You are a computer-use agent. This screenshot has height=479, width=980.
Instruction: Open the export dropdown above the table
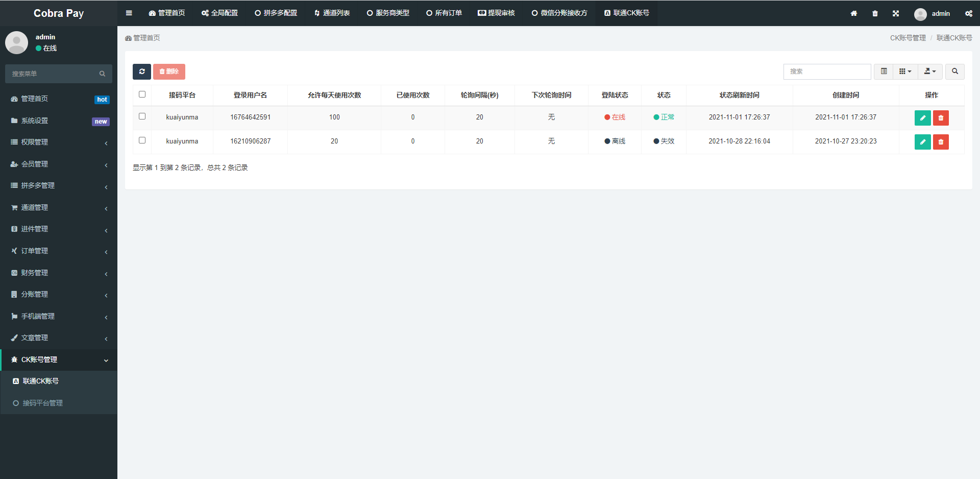coord(929,71)
